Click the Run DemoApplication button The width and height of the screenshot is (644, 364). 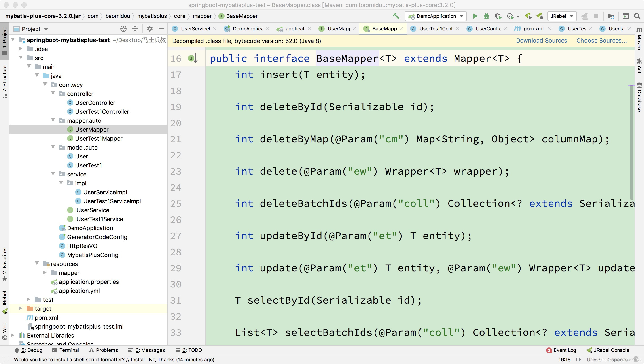click(474, 16)
